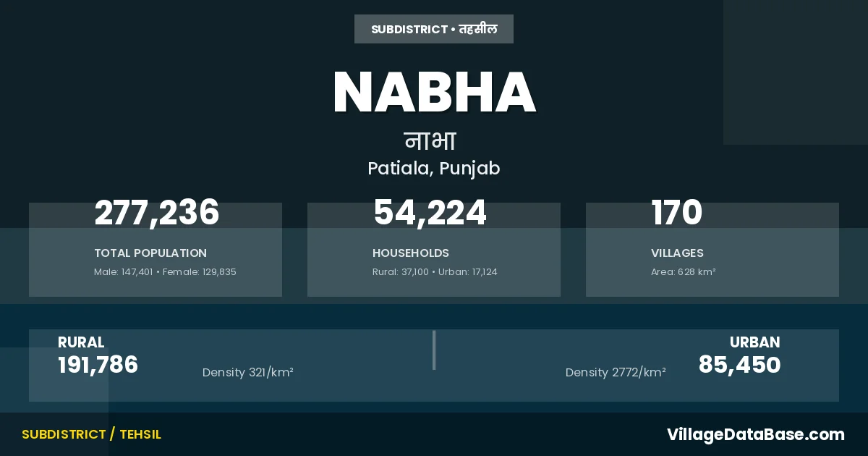Click the RURAL heading
The width and height of the screenshot is (868, 456).
[81, 342]
